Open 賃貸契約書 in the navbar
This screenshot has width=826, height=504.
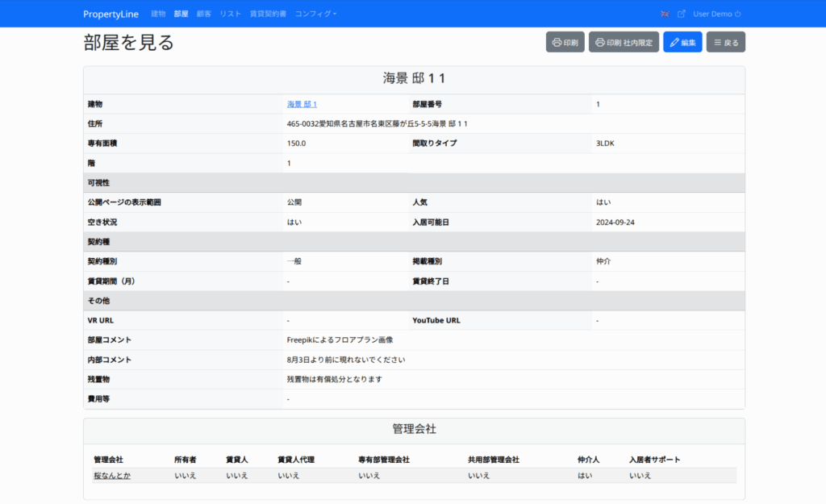[x=268, y=14]
